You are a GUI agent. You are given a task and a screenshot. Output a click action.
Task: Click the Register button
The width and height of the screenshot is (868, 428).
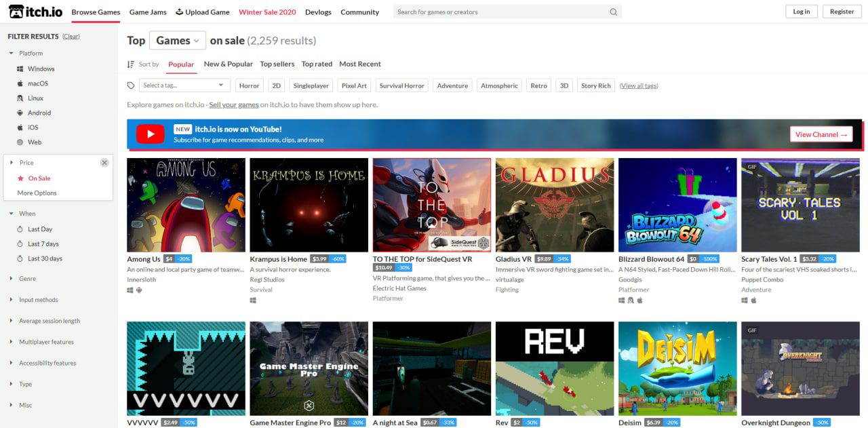point(842,12)
